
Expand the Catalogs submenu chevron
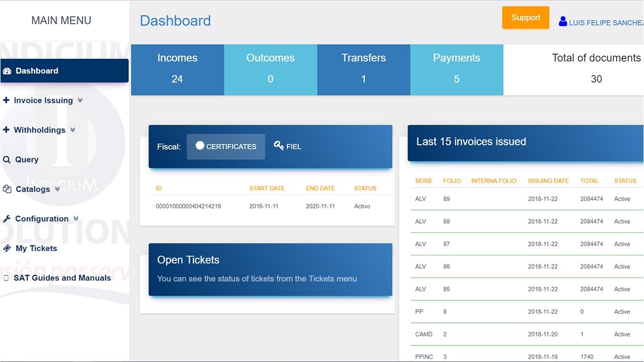click(57, 189)
